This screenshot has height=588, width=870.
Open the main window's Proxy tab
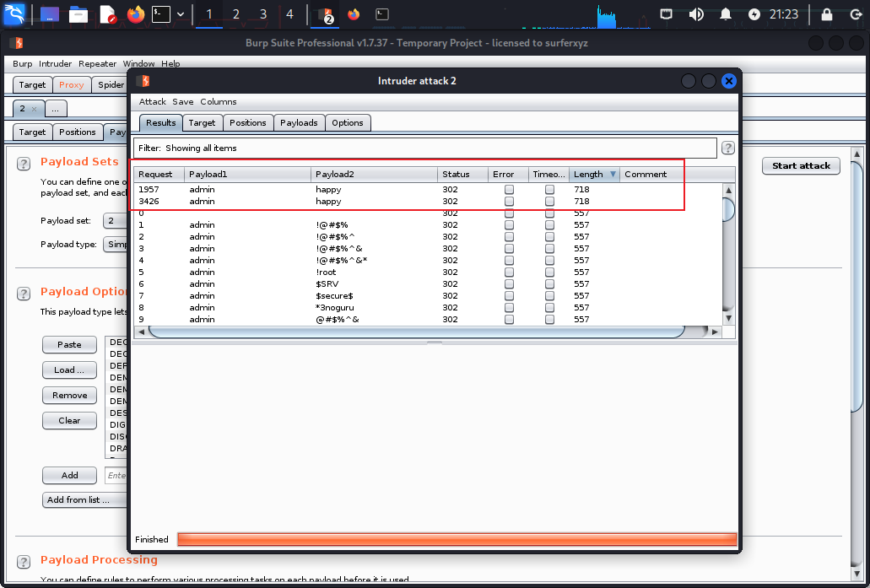tap(72, 84)
